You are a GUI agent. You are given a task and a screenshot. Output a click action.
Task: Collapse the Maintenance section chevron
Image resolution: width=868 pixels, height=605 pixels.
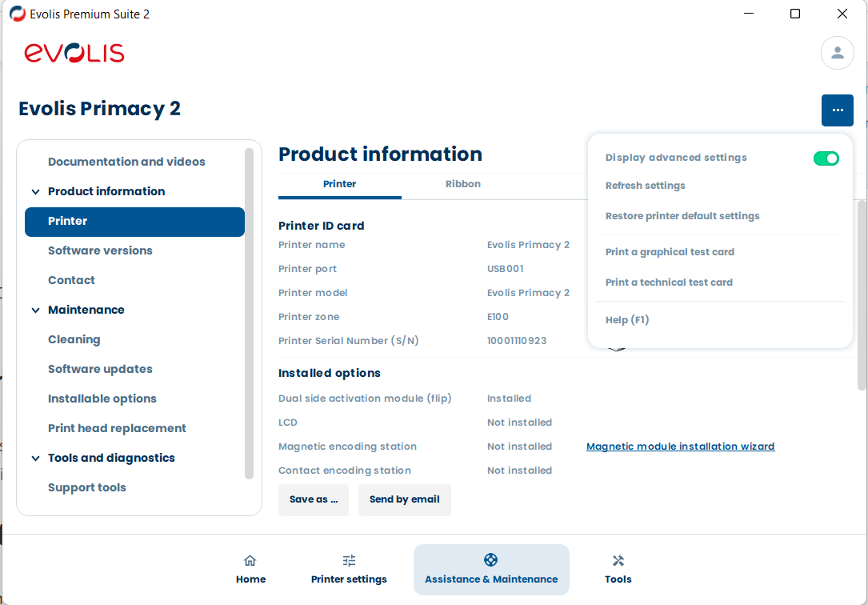(x=35, y=311)
